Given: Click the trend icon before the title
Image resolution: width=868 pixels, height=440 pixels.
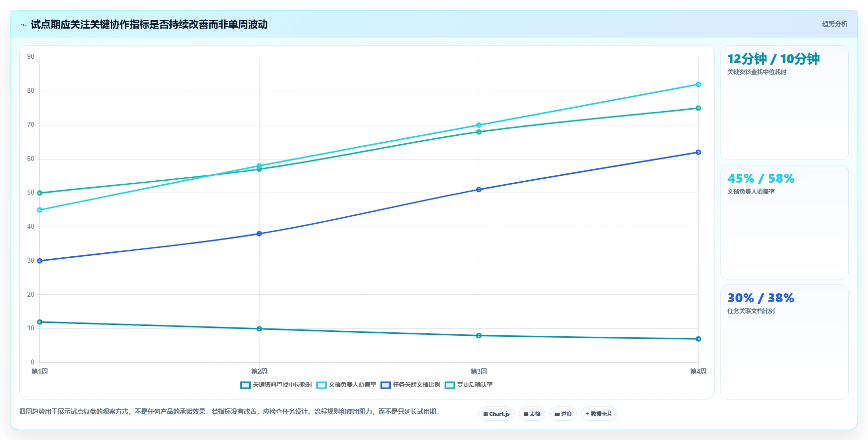Looking at the screenshot, I should (x=23, y=25).
